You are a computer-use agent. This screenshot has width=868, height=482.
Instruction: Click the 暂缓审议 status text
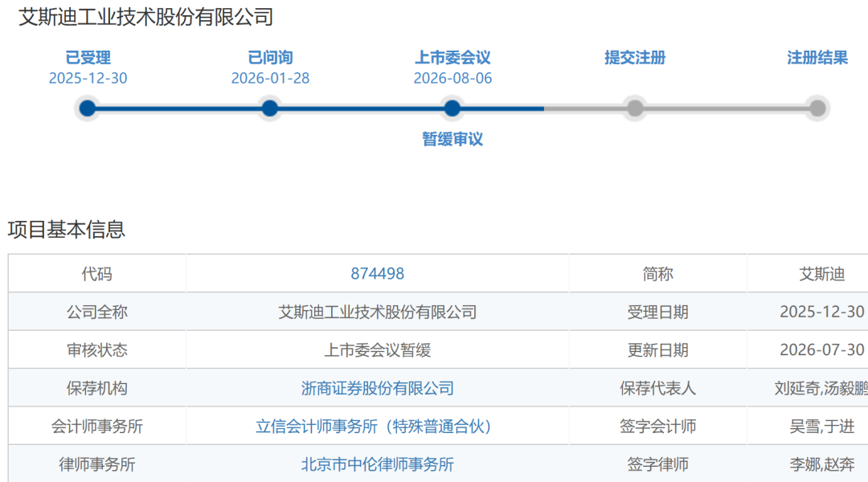pos(452,139)
